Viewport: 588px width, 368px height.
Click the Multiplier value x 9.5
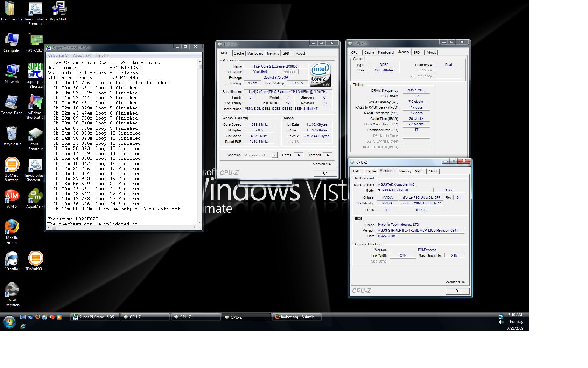click(x=258, y=130)
